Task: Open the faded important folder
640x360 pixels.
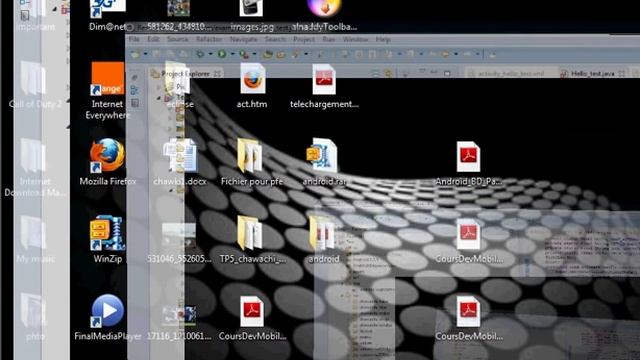Action: tap(35, 16)
